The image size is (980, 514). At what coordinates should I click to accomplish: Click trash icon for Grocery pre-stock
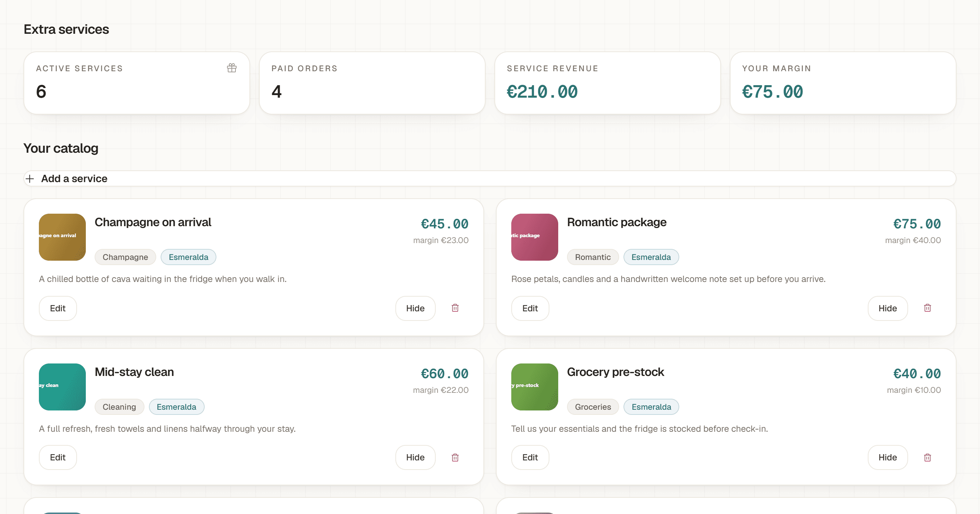(927, 457)
